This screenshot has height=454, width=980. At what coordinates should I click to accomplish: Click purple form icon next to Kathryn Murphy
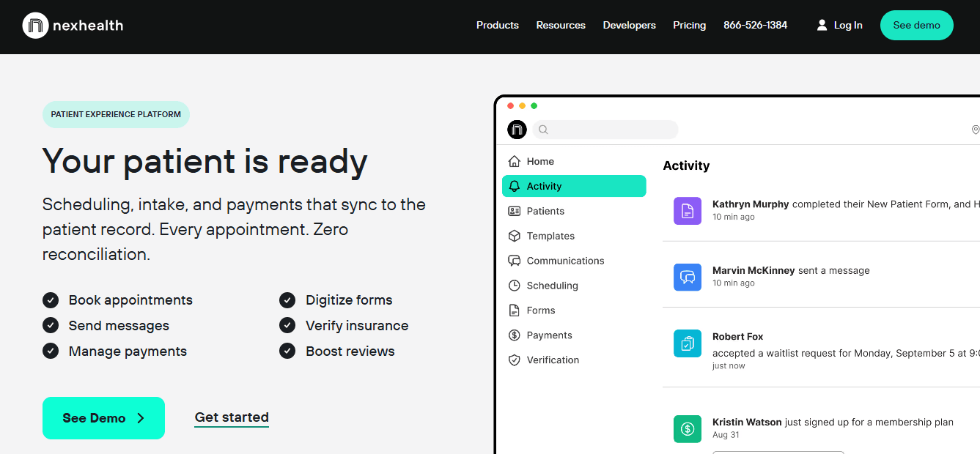[x=688, y=211]
